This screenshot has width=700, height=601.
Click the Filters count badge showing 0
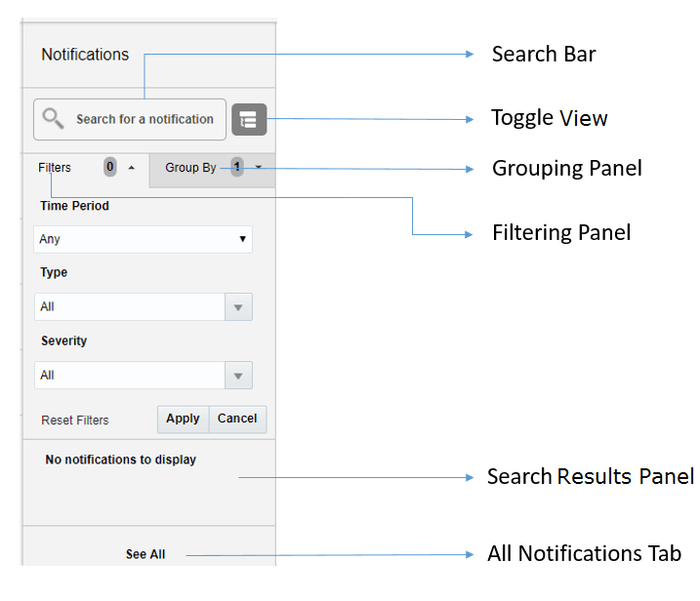click(x=109, y=167)
